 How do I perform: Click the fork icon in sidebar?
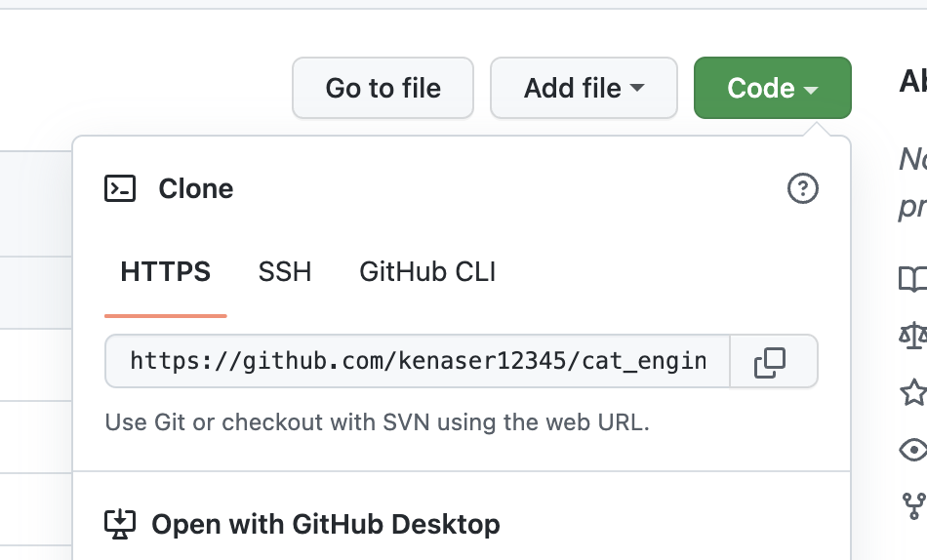coord(913,505)
